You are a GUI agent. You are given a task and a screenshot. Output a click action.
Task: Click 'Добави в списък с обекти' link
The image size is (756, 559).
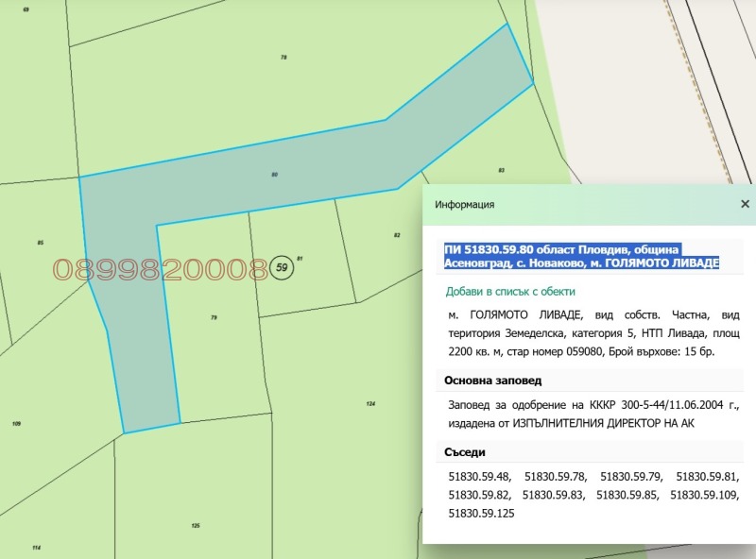click(509, 292)
